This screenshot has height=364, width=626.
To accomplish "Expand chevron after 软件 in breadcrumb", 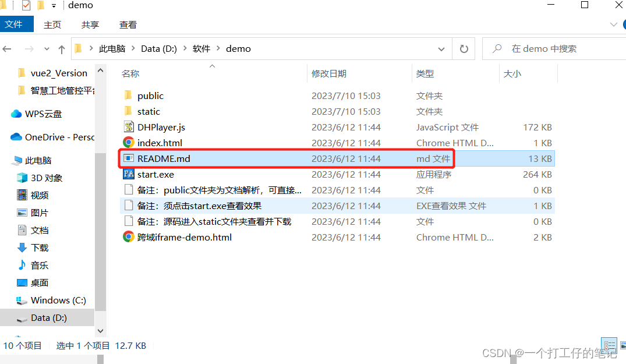I will pyautogui.click(x=218, y=48).
